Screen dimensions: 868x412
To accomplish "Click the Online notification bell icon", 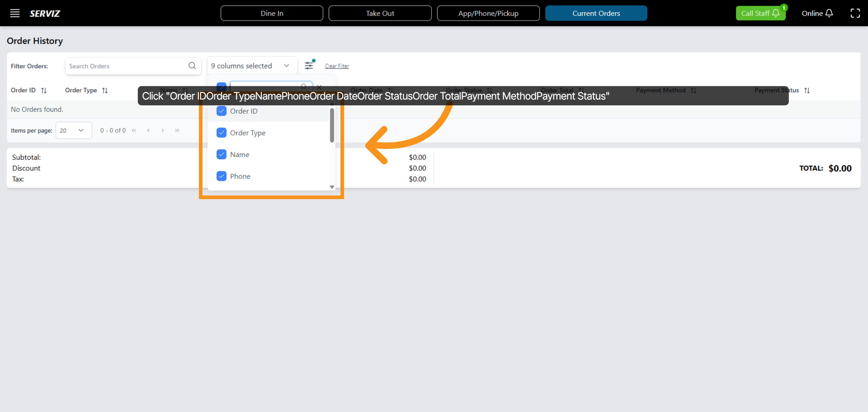I will pyautogui.click(x=830, y=13).
